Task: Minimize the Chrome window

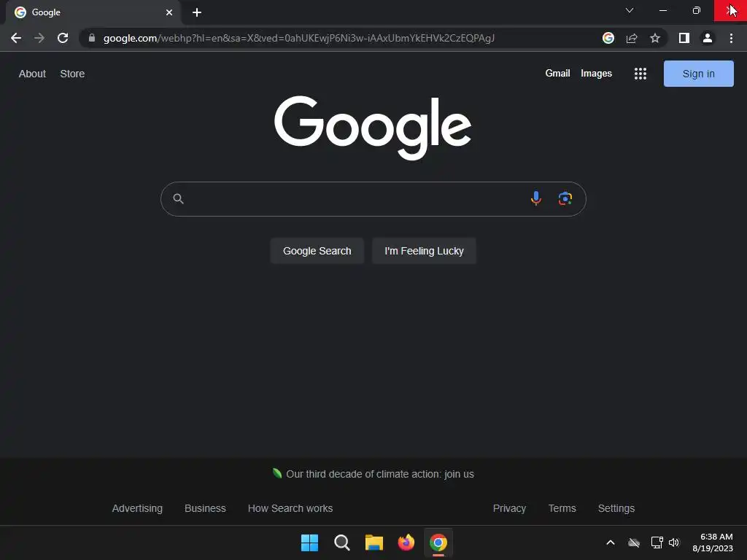Action: tap(662, 10)
